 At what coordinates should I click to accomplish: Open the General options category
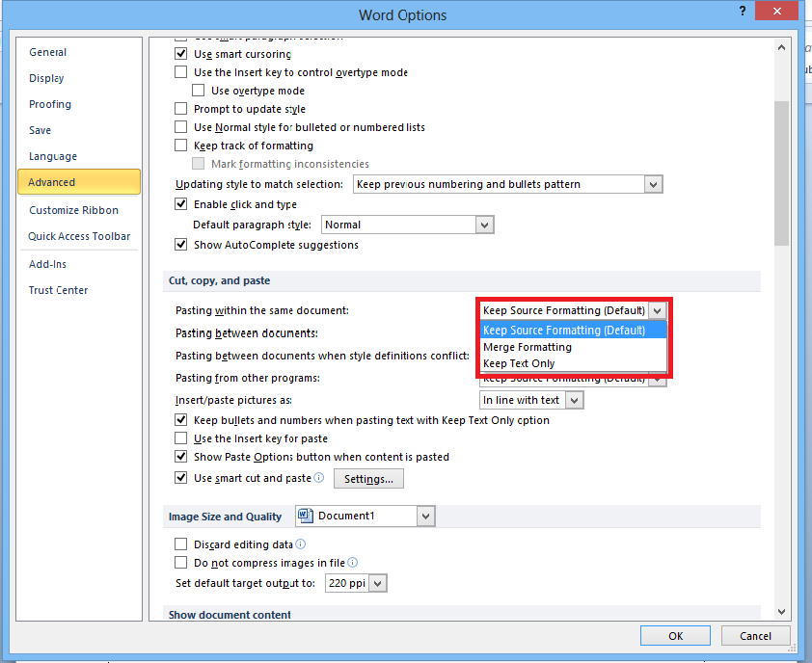[47, 52]
